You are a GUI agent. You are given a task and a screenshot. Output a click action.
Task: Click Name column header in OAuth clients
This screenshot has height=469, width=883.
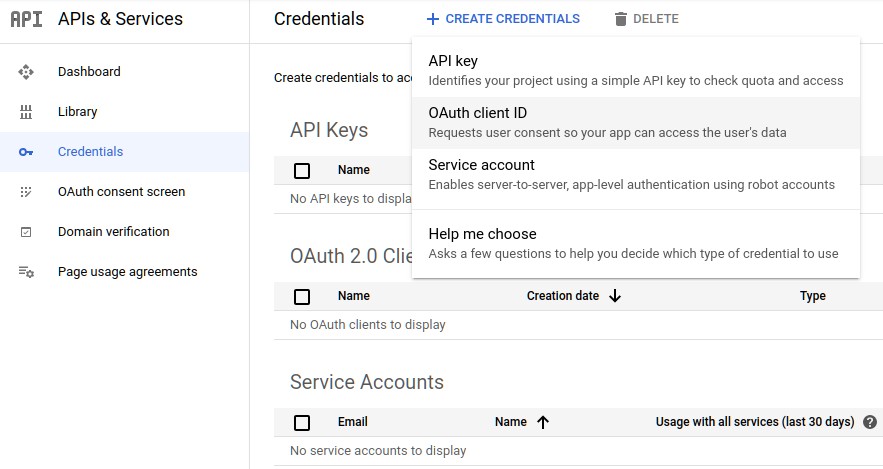point(354,296)
